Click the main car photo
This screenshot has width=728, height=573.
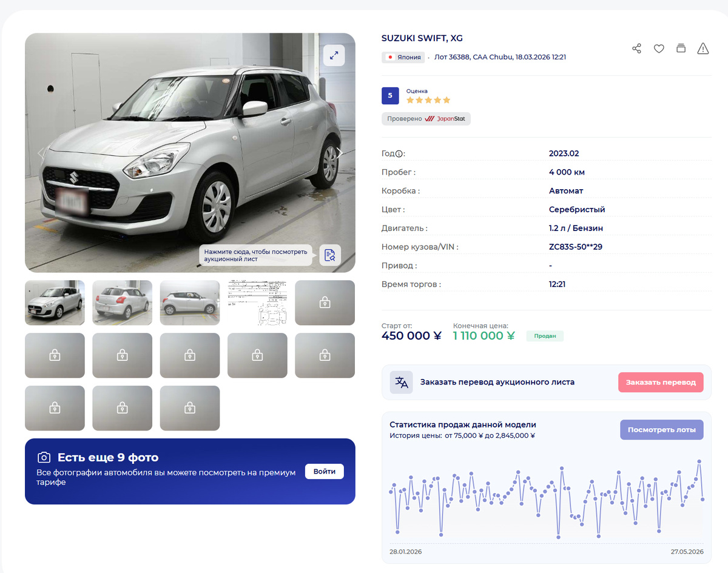(190, 153)
